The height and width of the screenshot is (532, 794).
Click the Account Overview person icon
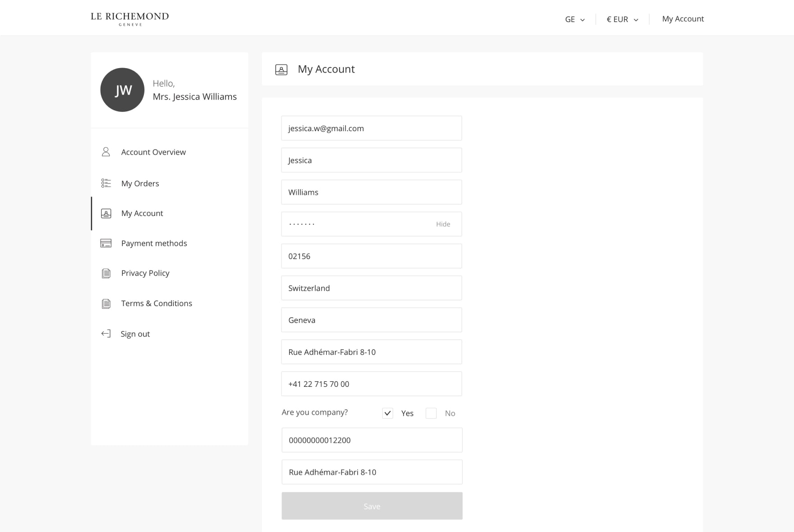coord(106,152)
